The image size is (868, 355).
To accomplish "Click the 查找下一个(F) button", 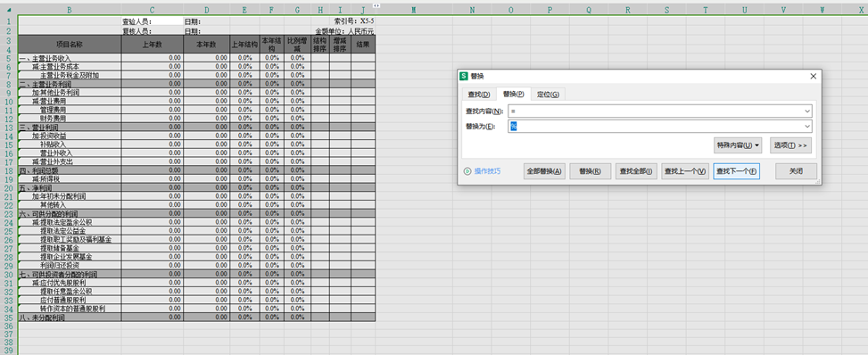I will click(736, 171).
